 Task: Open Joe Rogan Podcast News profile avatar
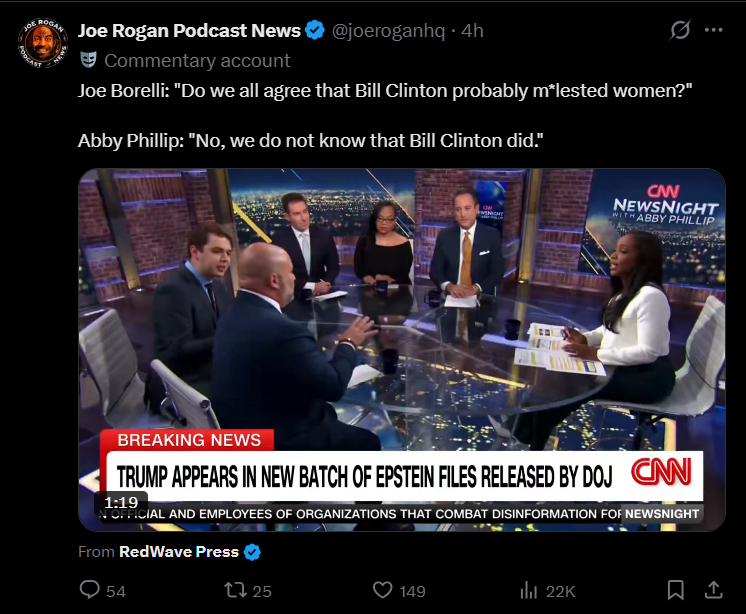43,44
